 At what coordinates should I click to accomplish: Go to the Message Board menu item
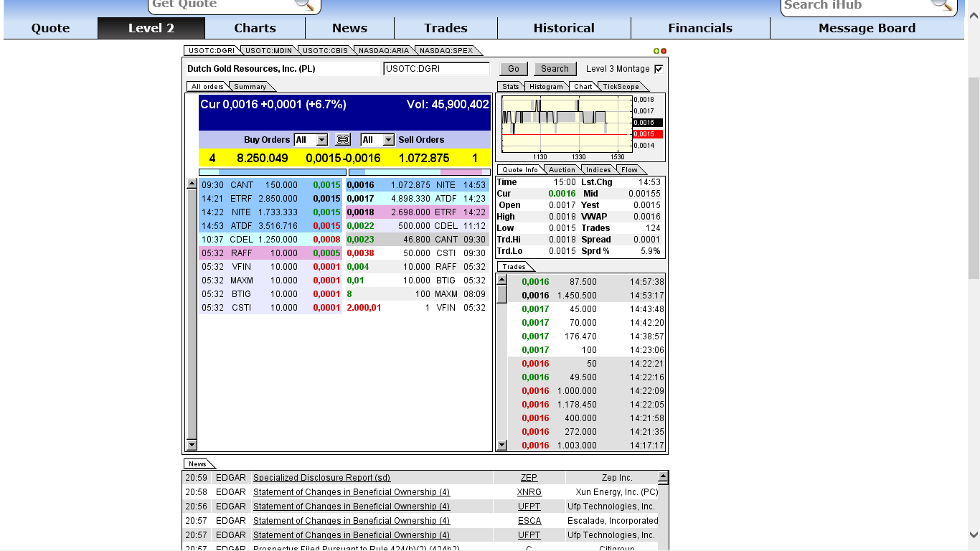(866, 28)
